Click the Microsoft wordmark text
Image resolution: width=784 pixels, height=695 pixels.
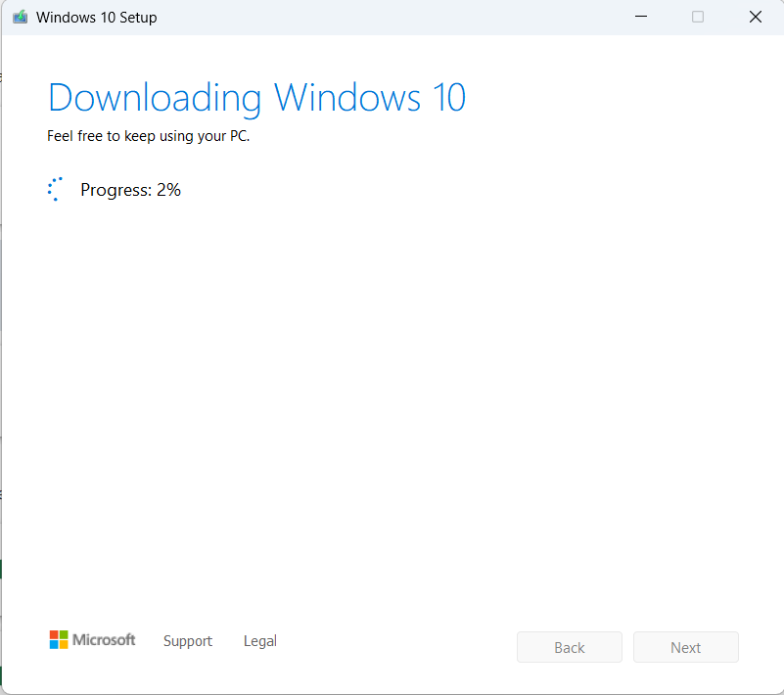pyautogui.click(x=104, y=640)
